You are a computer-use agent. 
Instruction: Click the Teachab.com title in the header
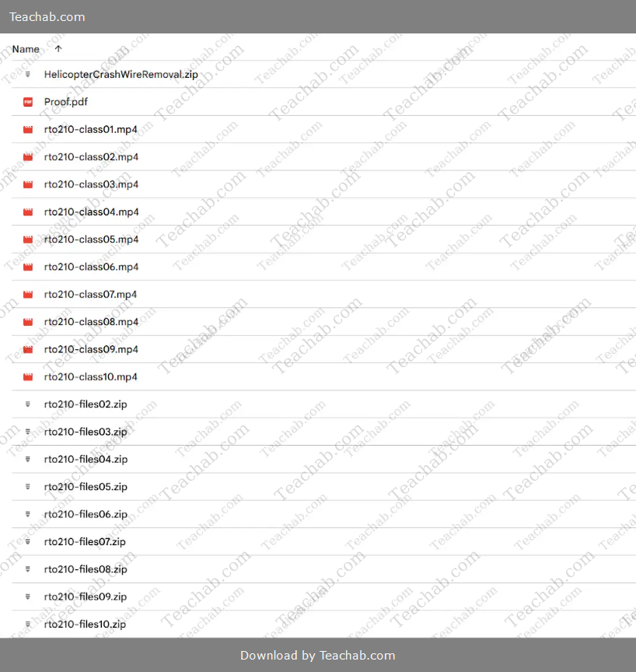point(47,17)
